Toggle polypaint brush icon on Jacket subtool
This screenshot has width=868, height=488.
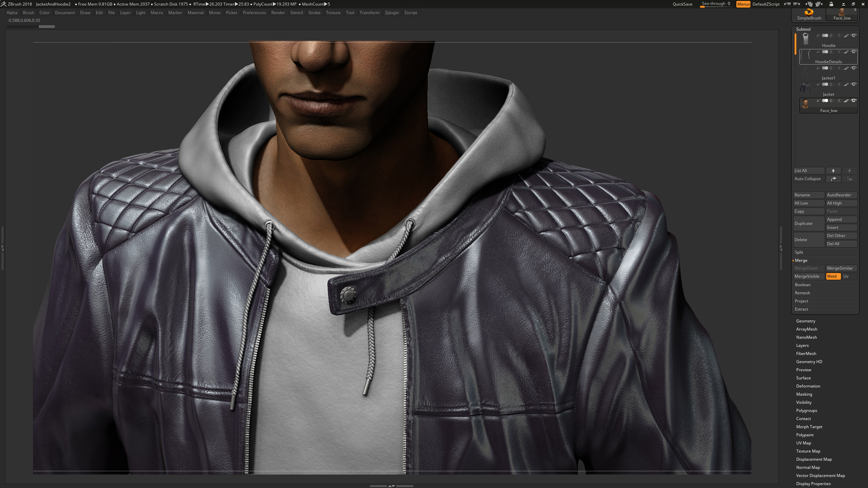846,84
